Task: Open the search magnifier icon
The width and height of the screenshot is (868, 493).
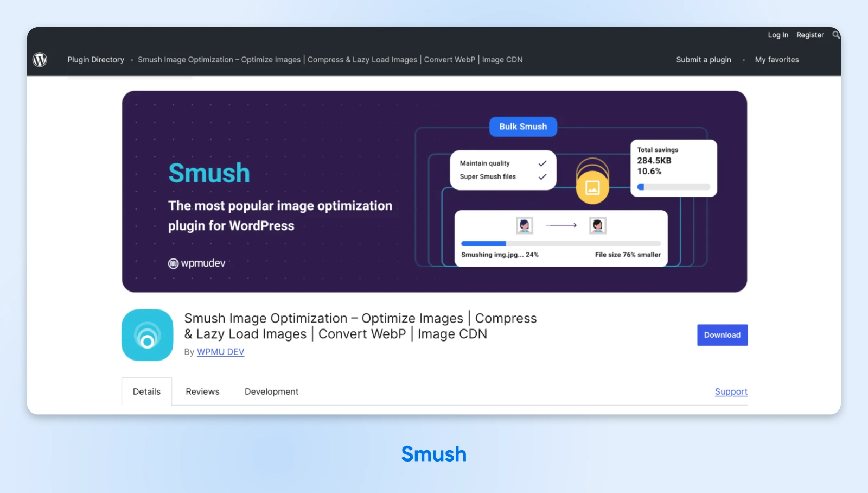Action: [x=836, y=35]
